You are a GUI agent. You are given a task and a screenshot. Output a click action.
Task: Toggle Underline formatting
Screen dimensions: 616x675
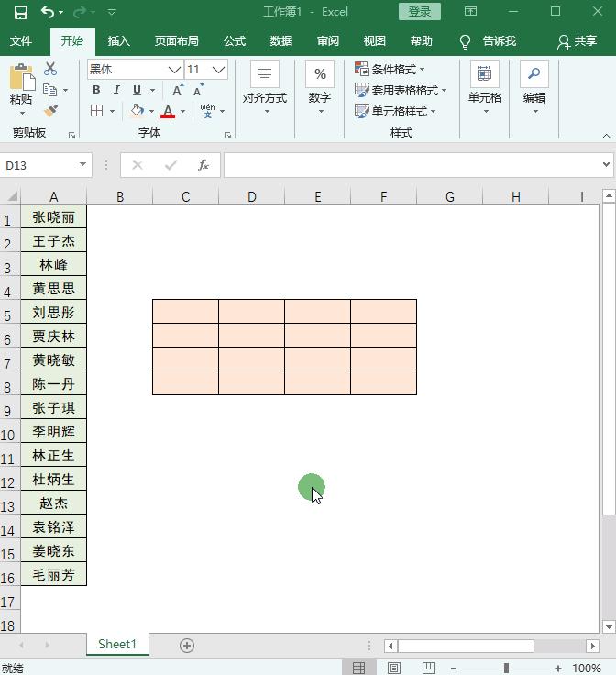(137, 90)
